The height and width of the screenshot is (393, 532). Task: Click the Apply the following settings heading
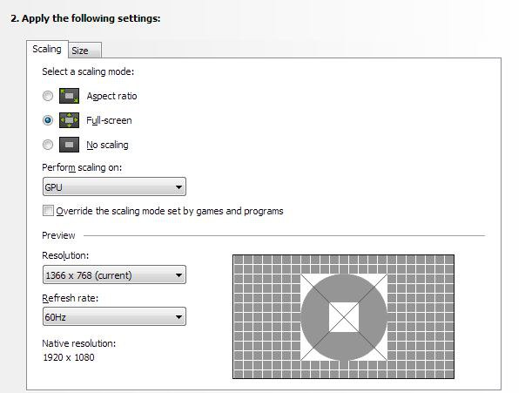pos(85,18)
